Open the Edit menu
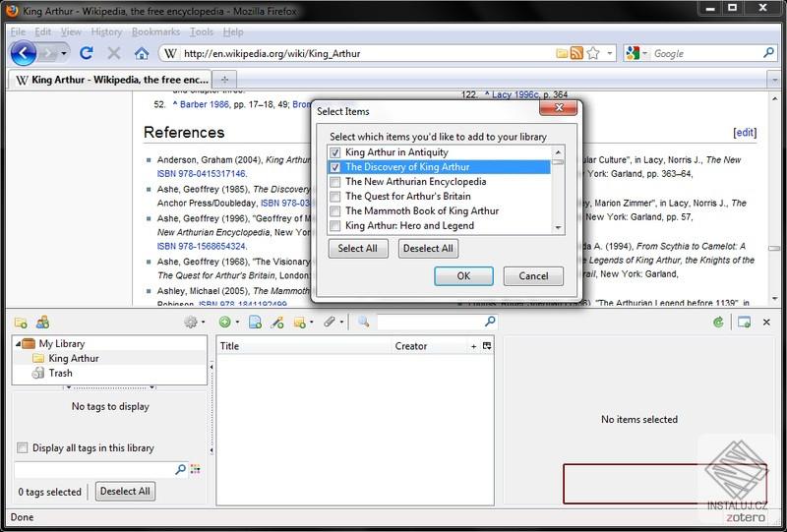Viewport: 787px width, 532px height. coord(42,31)
